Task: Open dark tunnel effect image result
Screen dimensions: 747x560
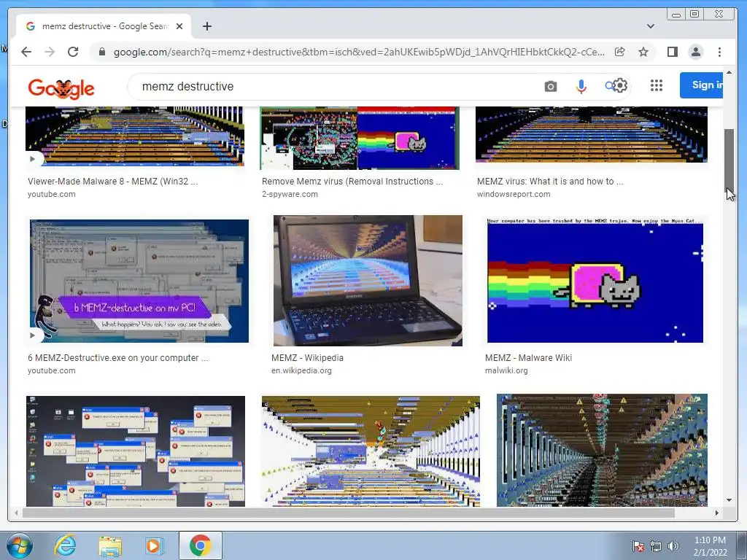Action: coord(602,450)
